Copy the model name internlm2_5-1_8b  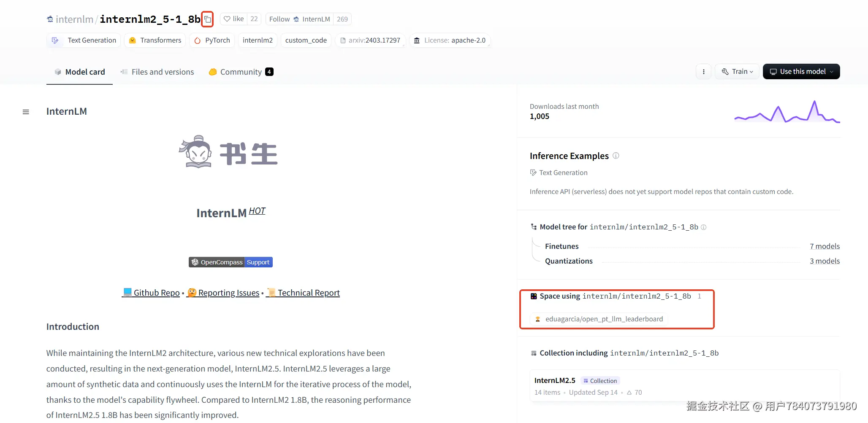207,19
